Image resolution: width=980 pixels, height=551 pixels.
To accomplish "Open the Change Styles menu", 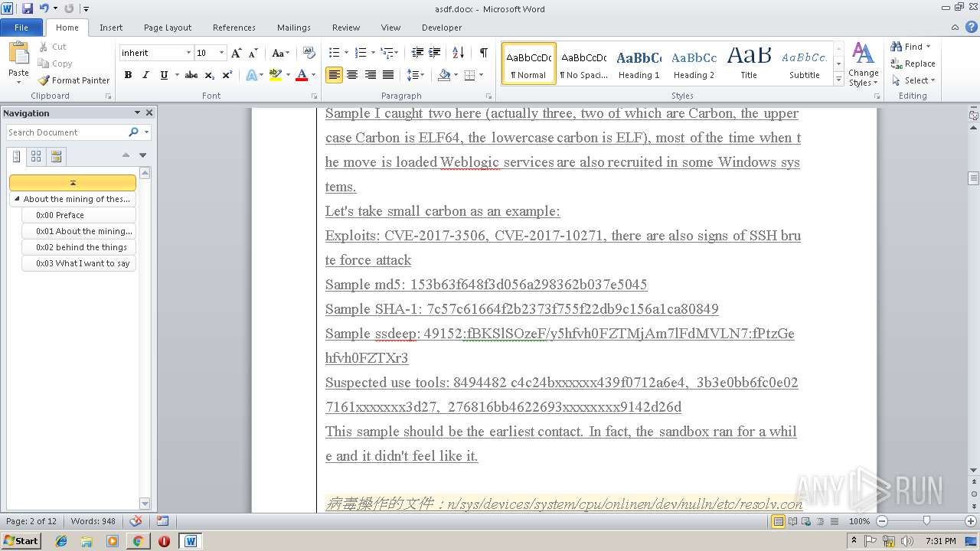I will (863, 65).
